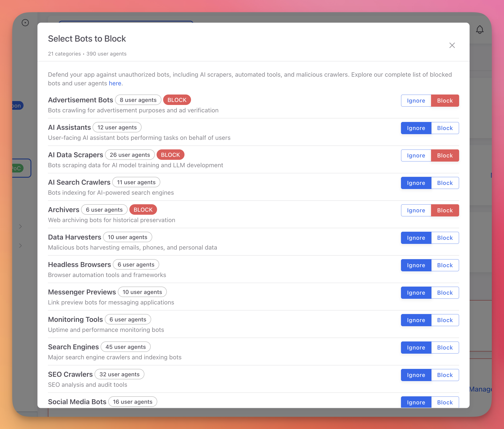The height and width of the screenshot is (429, 504).
Task: Block the Search Engines category
Action: (x=445, y=348)
